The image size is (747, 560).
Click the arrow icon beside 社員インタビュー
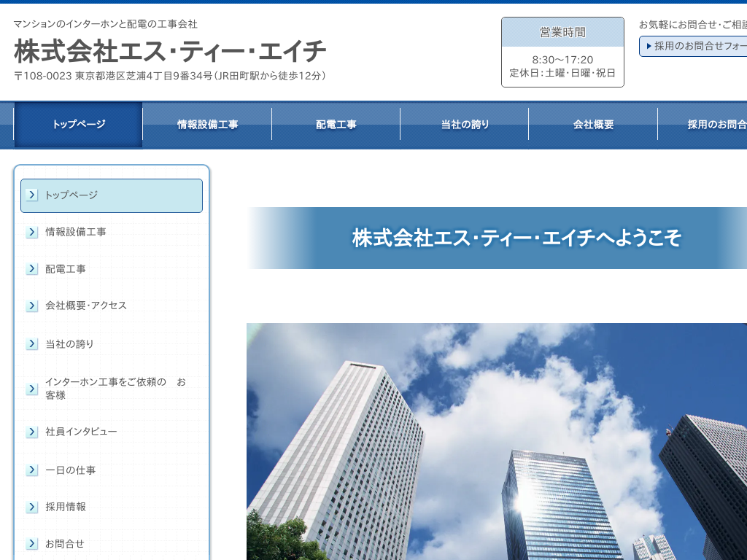(32, 432)
